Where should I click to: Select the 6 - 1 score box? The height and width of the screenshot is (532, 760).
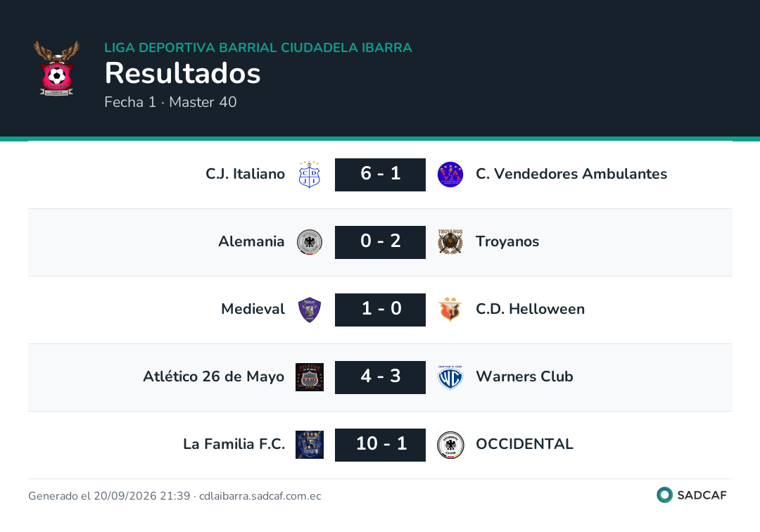tap(380, 175)
